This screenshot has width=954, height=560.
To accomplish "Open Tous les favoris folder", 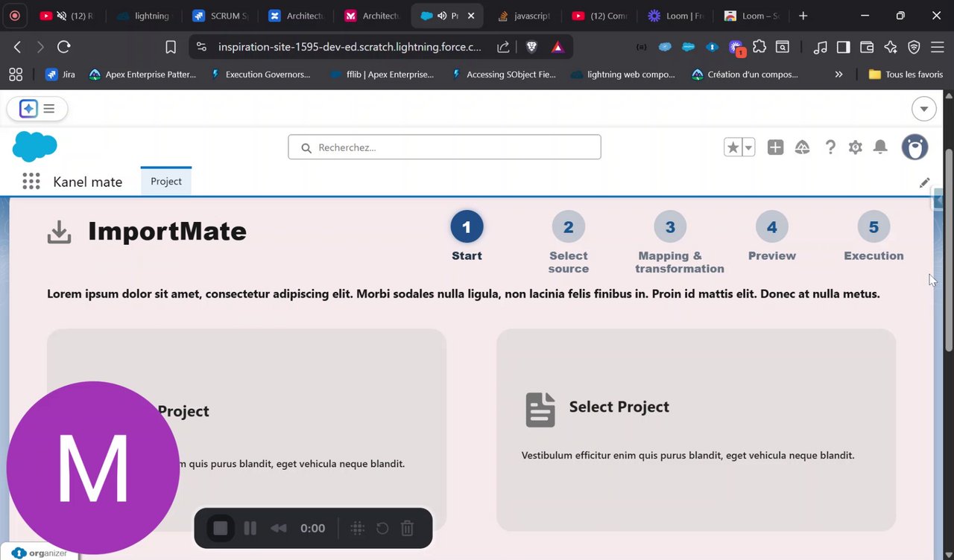I will point(906,74).
